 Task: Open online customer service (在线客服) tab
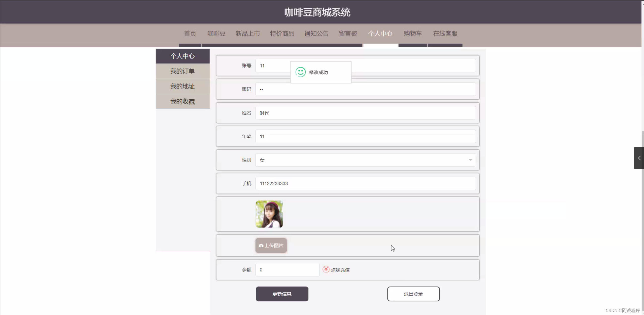coord(445,33)
